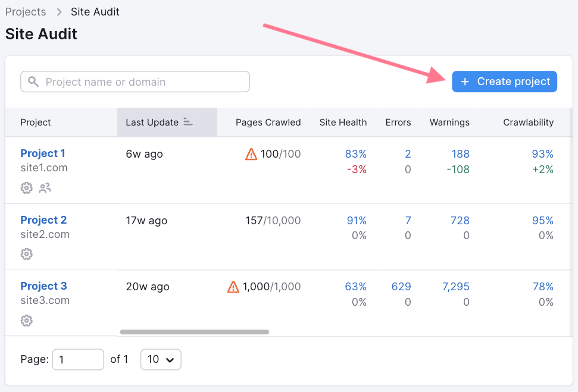Click warning triangle in Project 1 row

[x=251, y=155]
